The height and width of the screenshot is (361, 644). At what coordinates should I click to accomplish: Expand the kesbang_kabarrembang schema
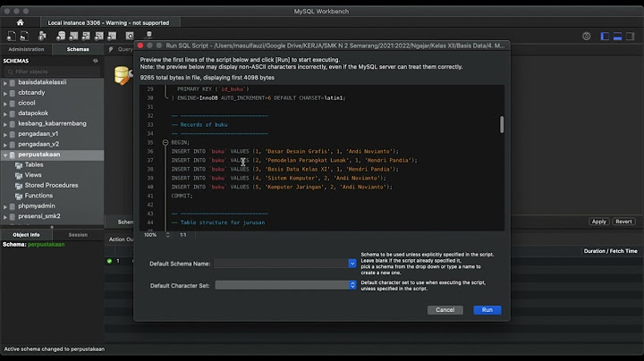(x=5, y=123)
